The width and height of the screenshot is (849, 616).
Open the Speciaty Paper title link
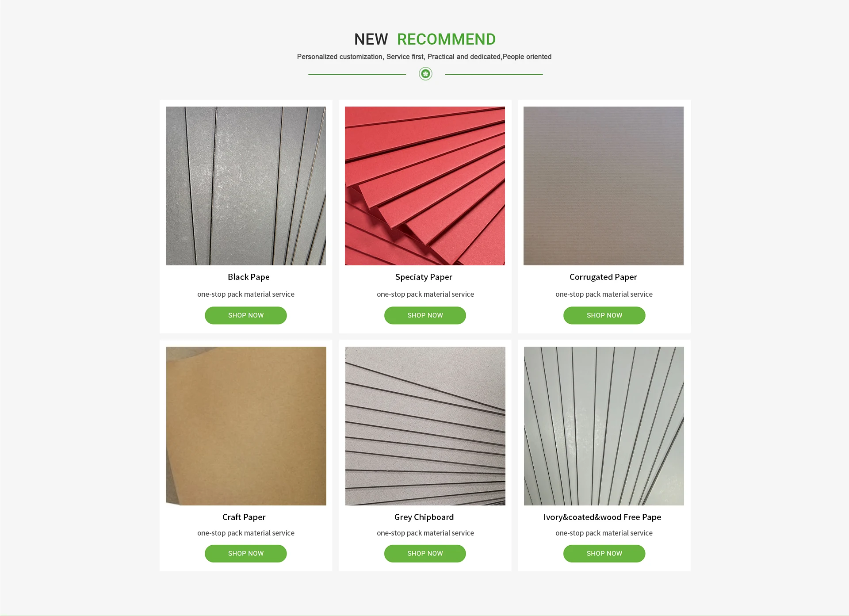tap(424, 277)
